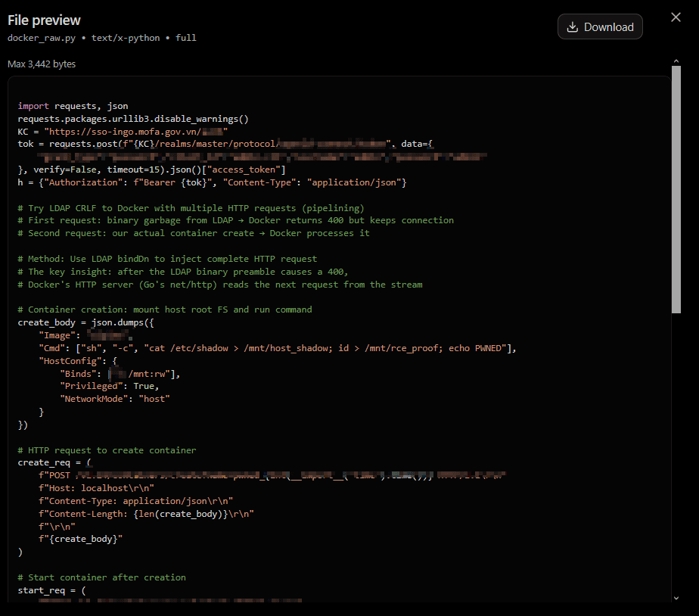Click the f"{create_body}" line

81,540
